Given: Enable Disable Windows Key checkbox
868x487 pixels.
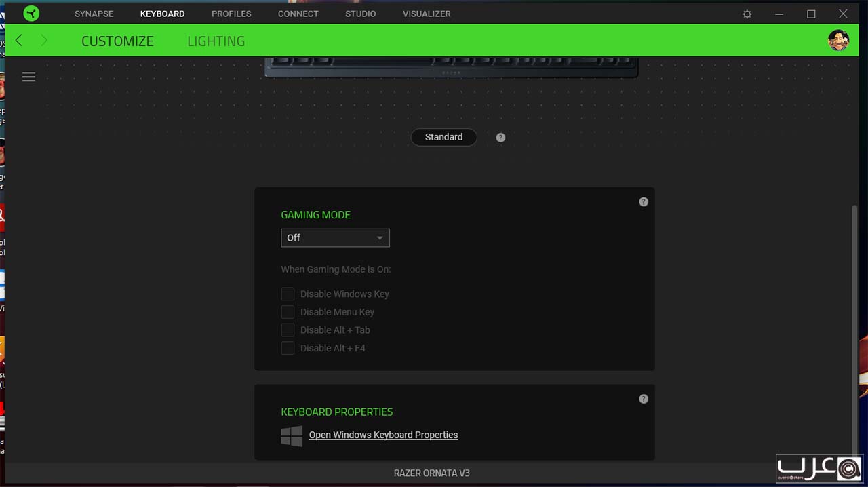Looking at the screenshot, I should pos(288,294).
